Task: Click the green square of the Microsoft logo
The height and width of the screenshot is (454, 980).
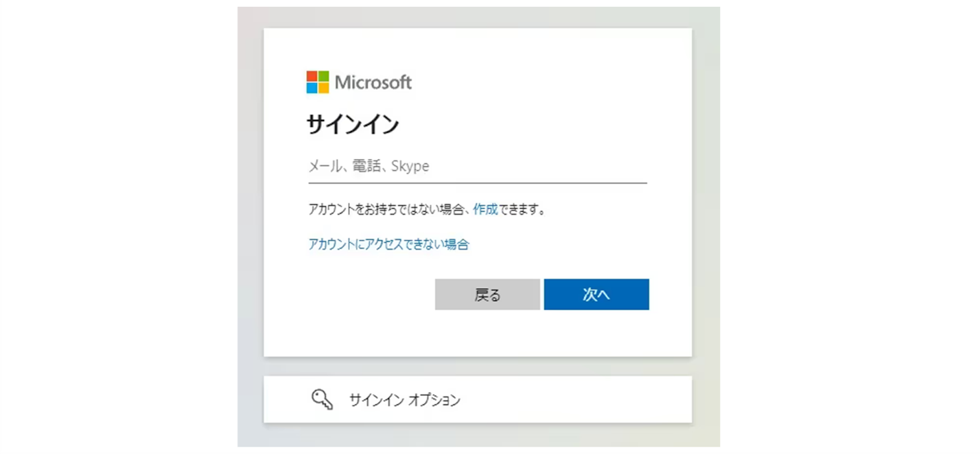Action: click(x=323, y=76)
